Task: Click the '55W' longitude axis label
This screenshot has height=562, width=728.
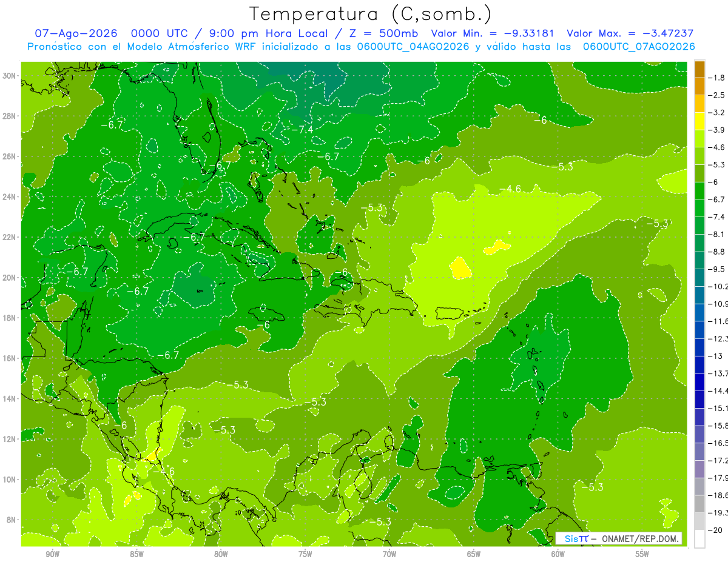Action: pos(642,555)
